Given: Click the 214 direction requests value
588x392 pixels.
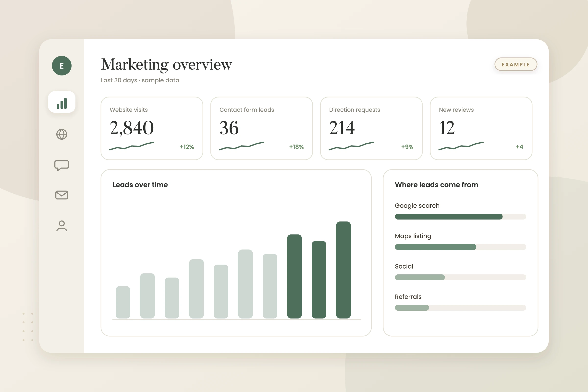Looking at the screenshot, I should (x=342, y=128).
